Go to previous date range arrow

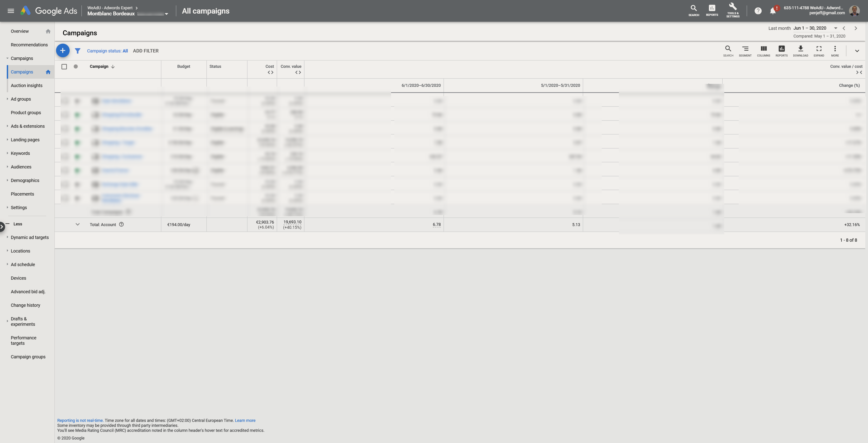point(844,28)
